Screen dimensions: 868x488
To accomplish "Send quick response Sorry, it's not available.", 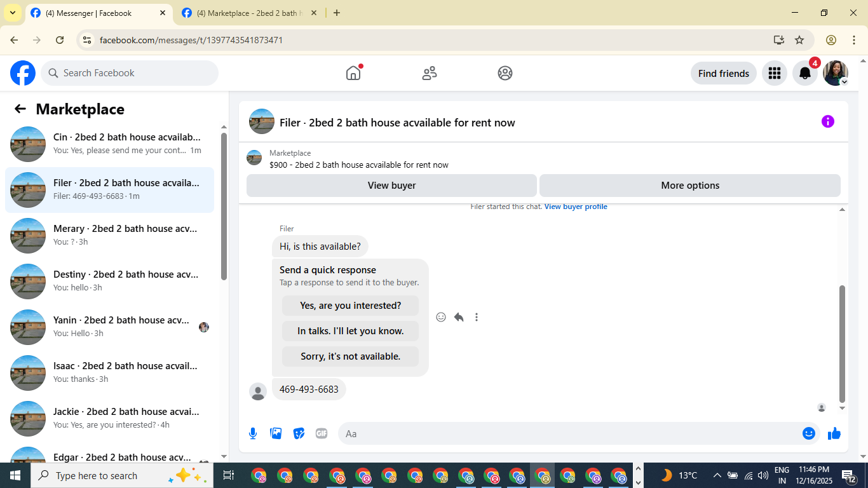I will 351,356.
